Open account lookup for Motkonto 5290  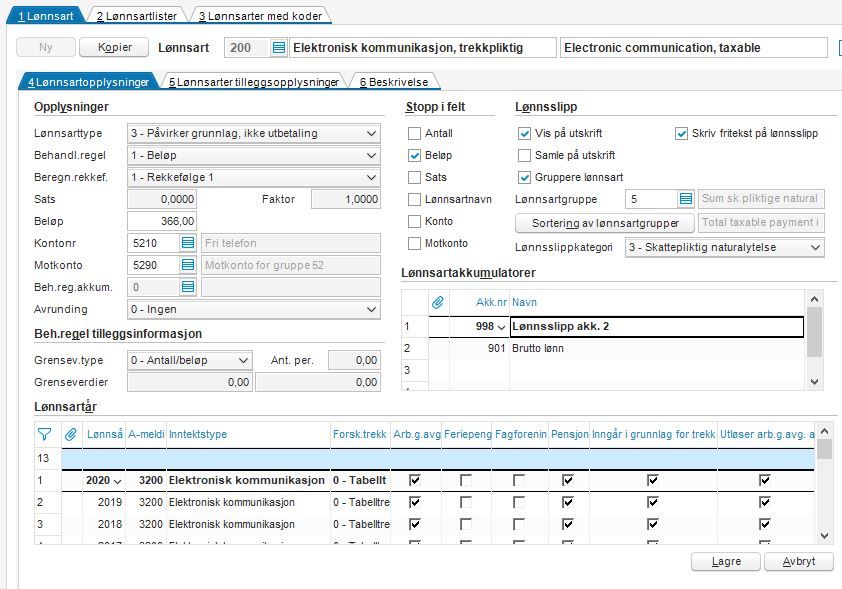pos(188,265)
